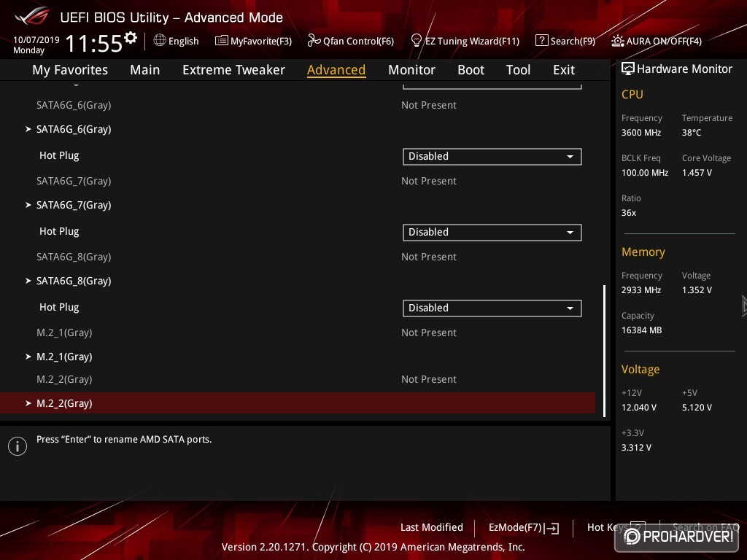Toggle AURA ON/OFF light icon

[617, 41]
